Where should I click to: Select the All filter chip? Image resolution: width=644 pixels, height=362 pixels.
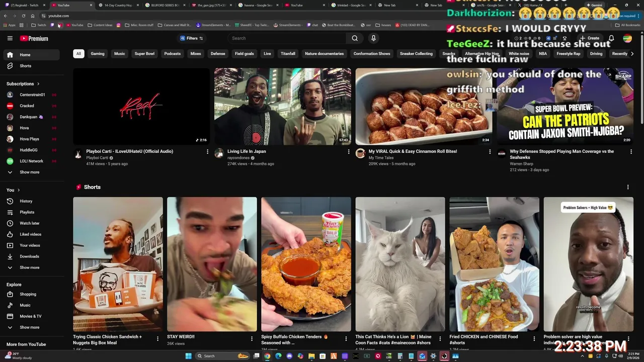click(x=78, y=54)
